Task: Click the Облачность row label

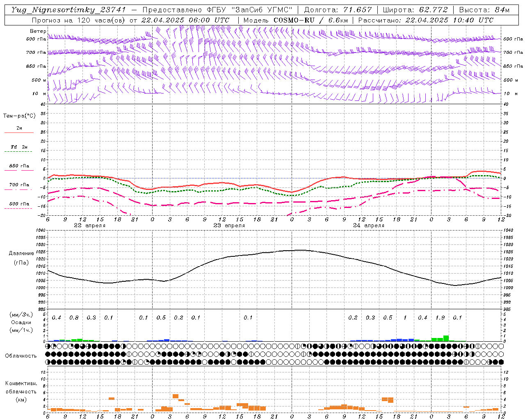Action: pyautogui.click(x=21, y=356)
